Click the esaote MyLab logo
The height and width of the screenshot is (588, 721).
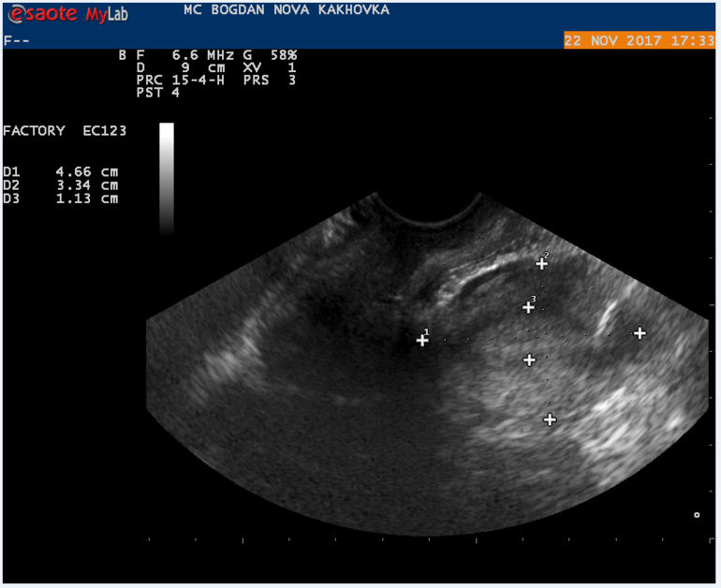66,15
